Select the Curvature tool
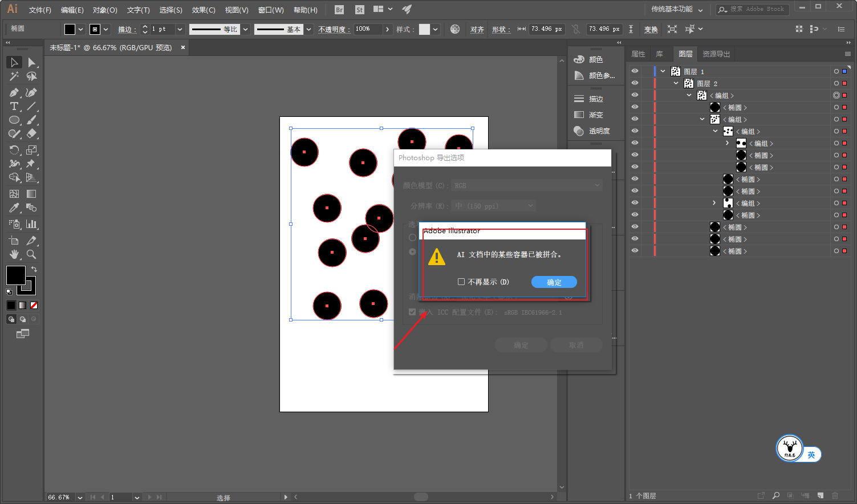Screen dimensions: 857x504 click(x=32, y=92)
